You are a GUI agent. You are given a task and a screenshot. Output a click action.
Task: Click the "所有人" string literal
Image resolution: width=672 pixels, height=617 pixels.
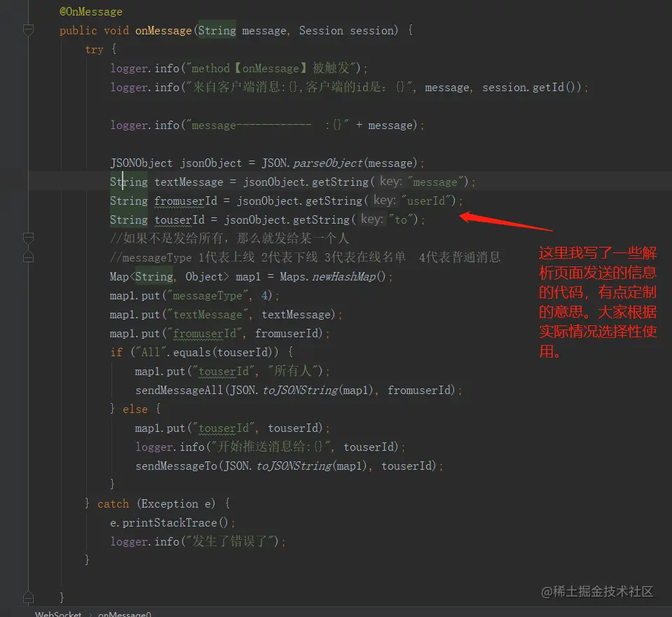pyautogui.click(x=293, y=371)
